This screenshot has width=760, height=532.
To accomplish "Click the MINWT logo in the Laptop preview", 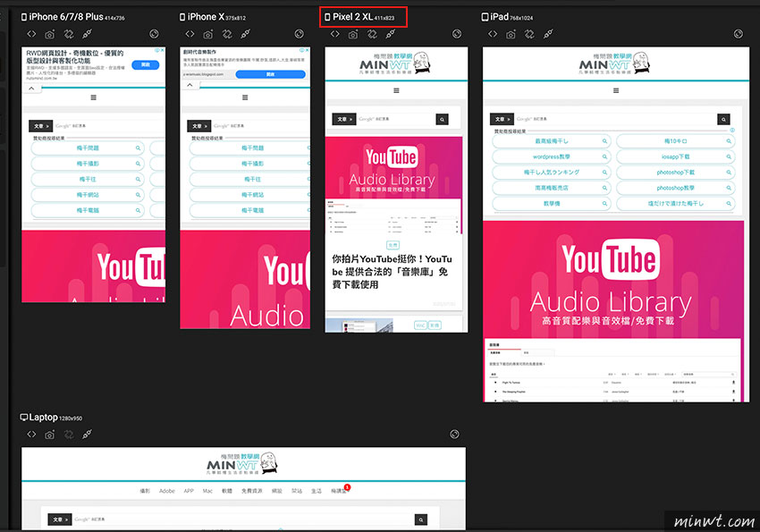I will click(242, 464).
